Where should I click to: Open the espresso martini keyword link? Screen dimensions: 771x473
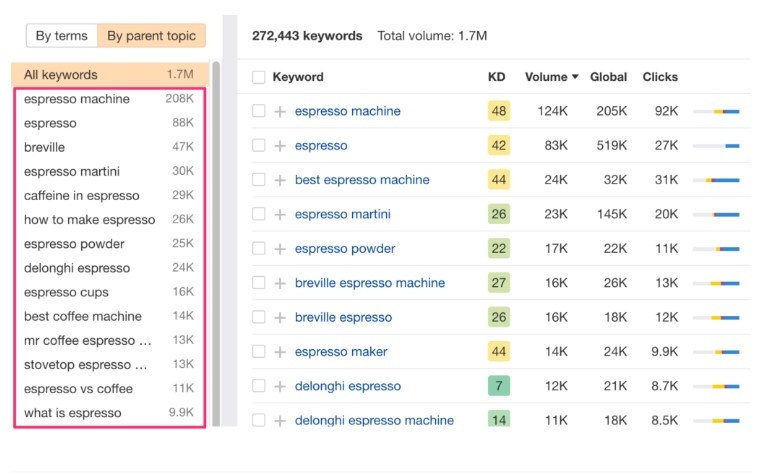coord(342,215)
